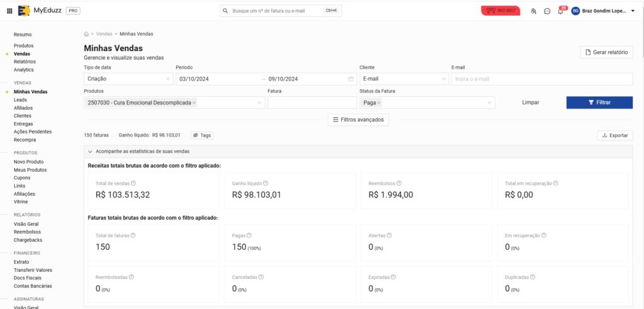This screenshot has height=309, width=644.
Task: Click start date 03/10/2024
Action: pos(194,79)
